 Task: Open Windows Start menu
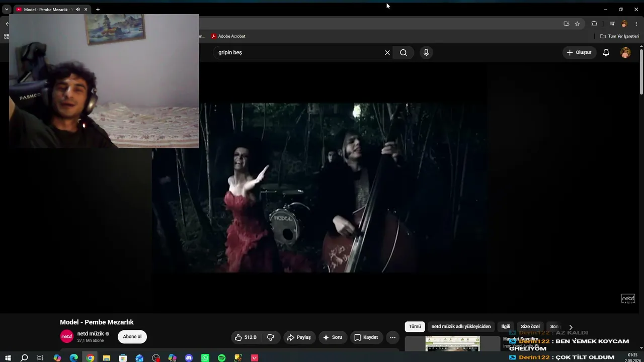[8, 358]
